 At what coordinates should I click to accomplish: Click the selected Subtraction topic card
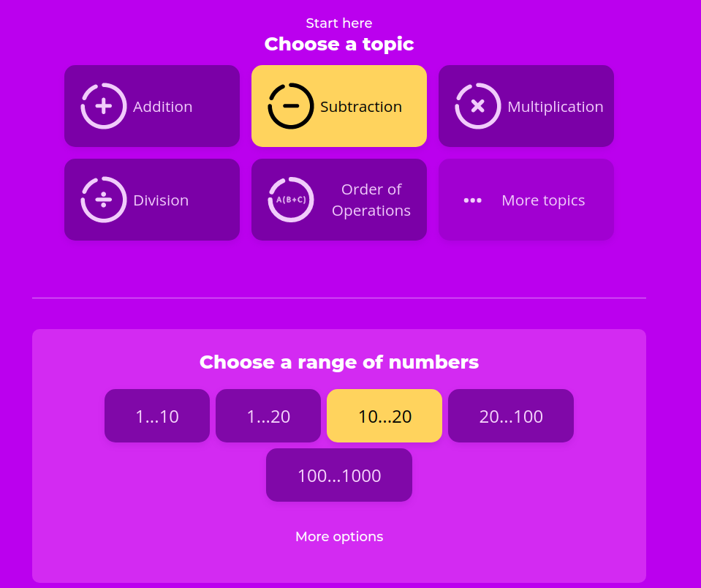[x=338, y=105]
